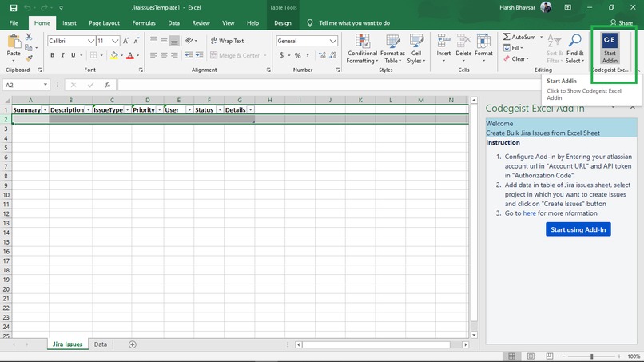This screenshot has width=644, height=362.
Task: Toggle bottom vertical alignment
Action: click(174, 41)
